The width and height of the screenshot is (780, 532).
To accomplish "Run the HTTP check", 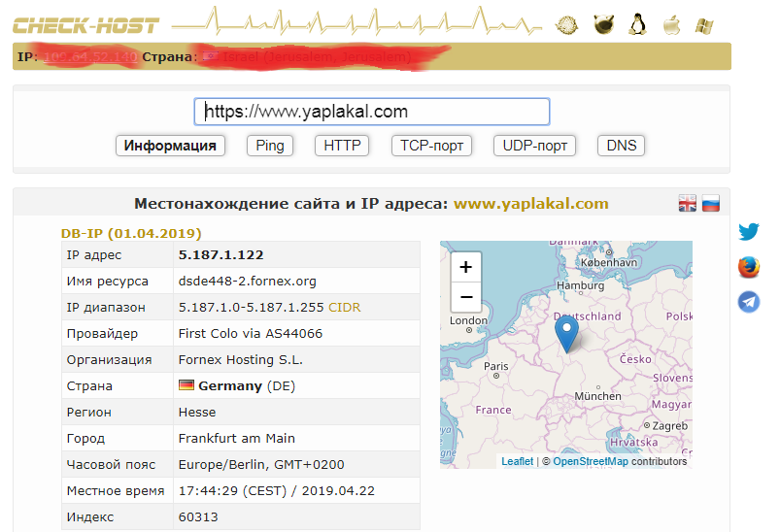I will click(x=342, y=146).
